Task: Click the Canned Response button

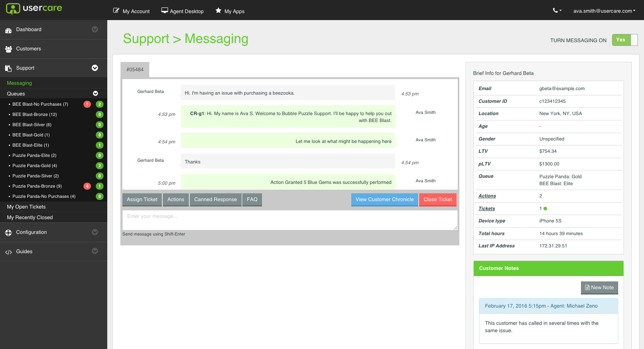Action: 215,199
